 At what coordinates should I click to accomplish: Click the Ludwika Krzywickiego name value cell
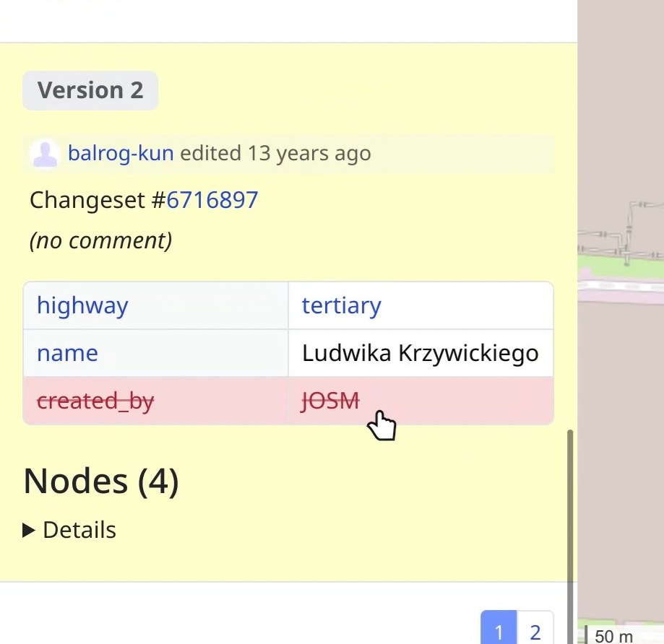tap(420, 353)
